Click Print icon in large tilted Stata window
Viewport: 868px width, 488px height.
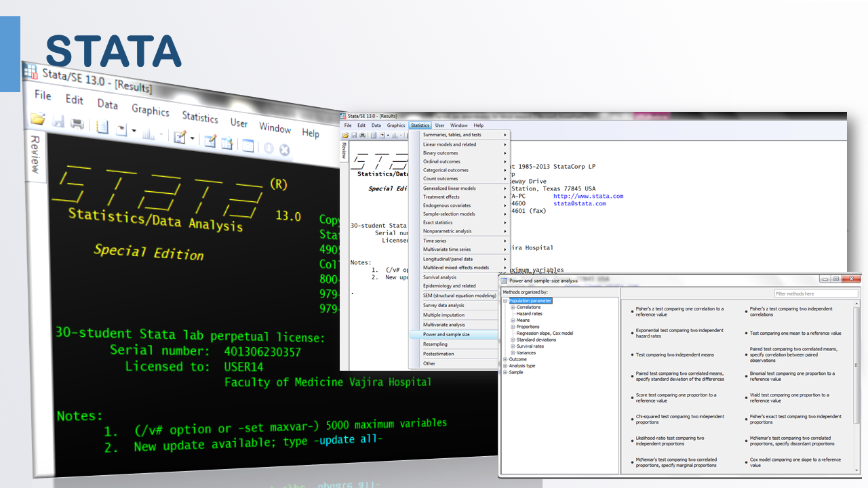[x=77, y=124]
